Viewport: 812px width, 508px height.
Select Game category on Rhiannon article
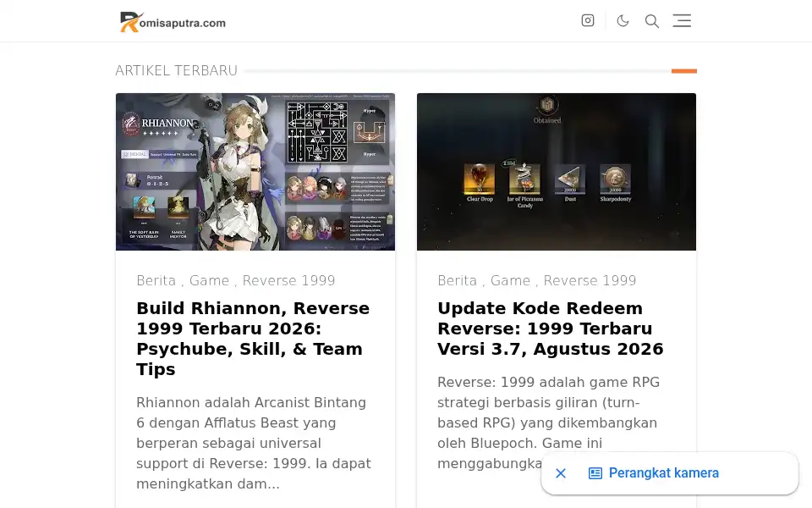coord(209,280)
